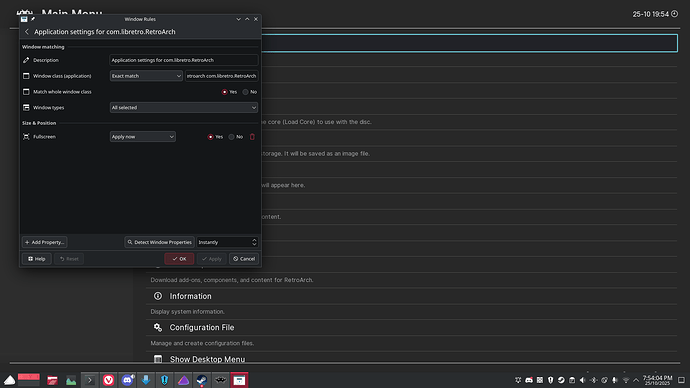Confirm with the OK button
The width and height of the screenshot is (690, 388).
coord(179,259)
